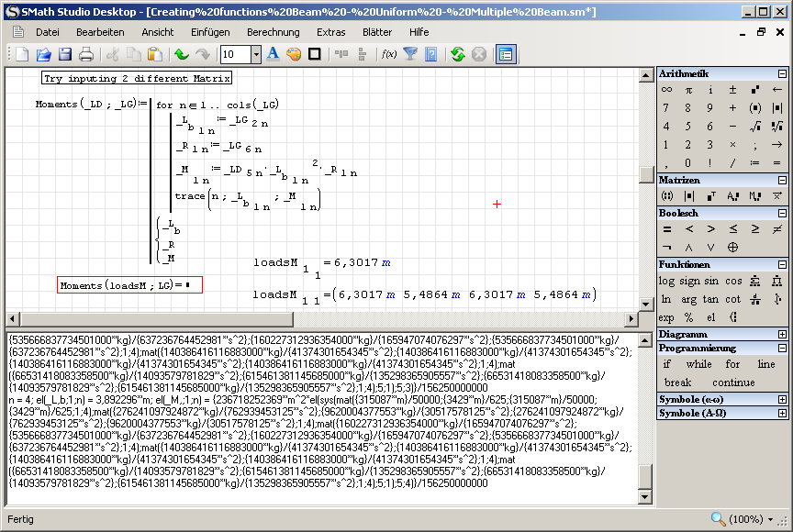Click the Save diskette icon
Screen dimensions: 793x532
(x=65, y=55)
